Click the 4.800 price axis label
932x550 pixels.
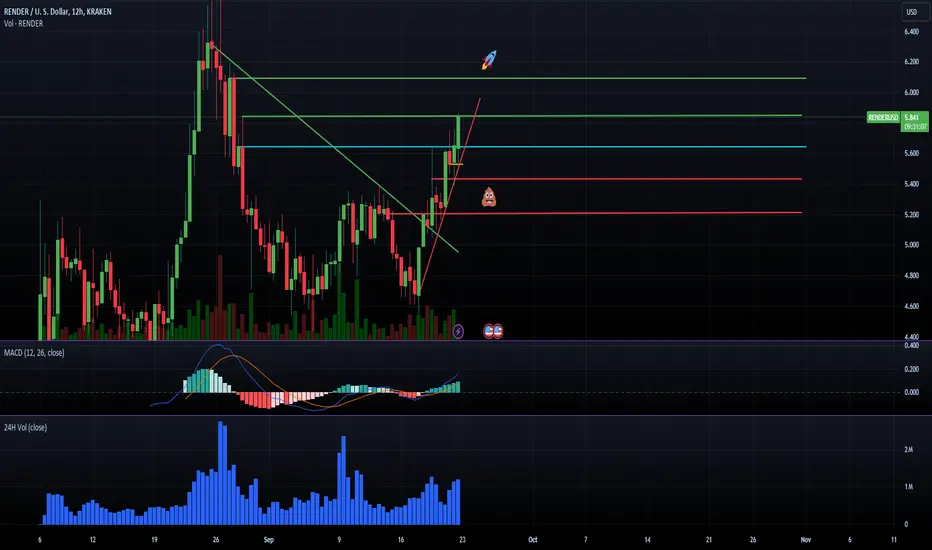pyautogui.click(x=911, y=276)
